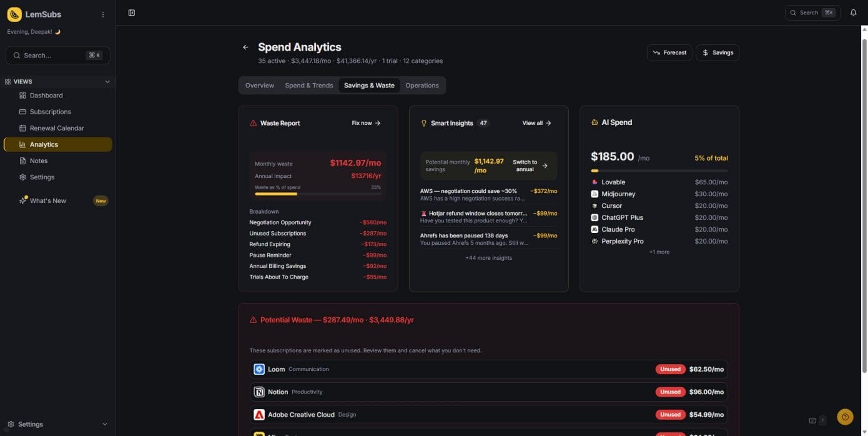Open the three-dot menu beside LemSubs
The image size is (868, 436).
103,14
